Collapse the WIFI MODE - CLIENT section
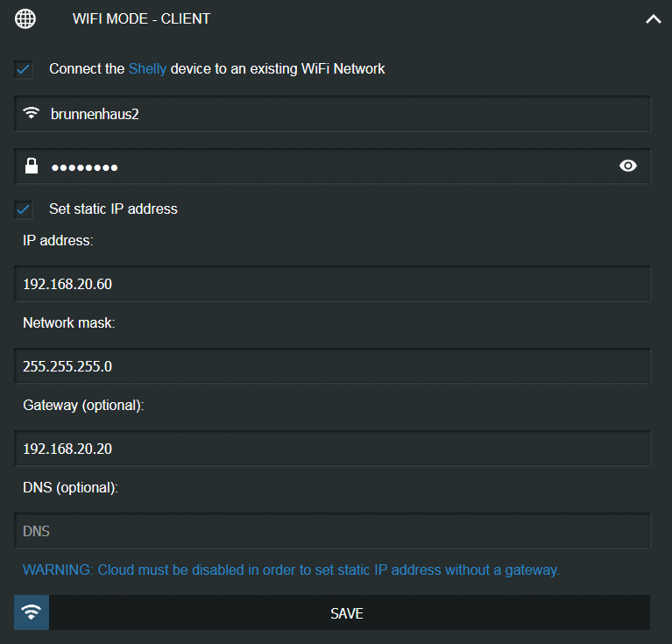Image resolution: width=672 pixels, height=644 pixels. coord(653,18)
